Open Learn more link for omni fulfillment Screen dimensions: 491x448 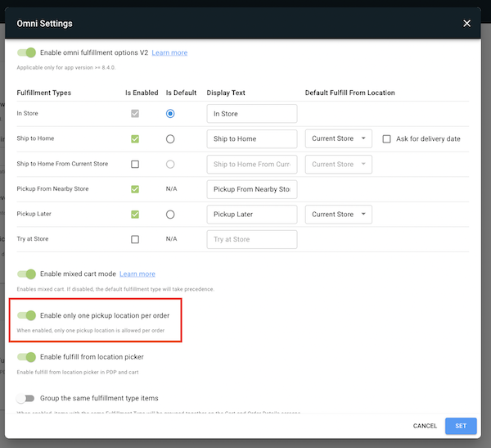pyautogui.click(x=169, y=52)
